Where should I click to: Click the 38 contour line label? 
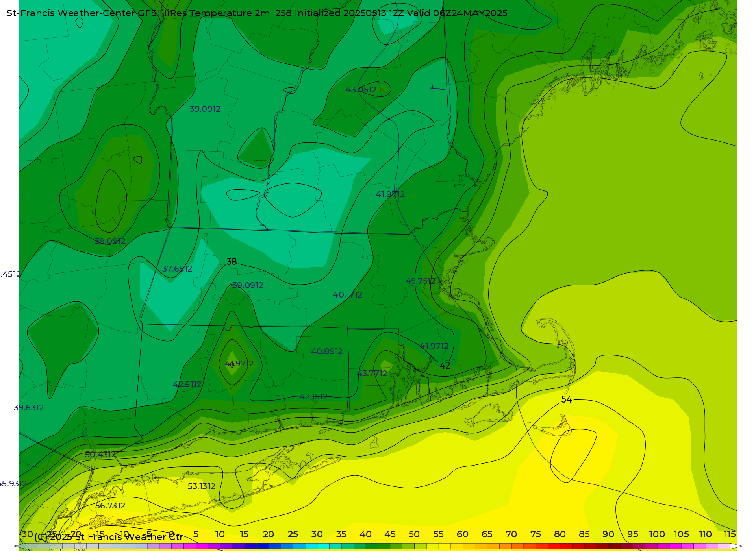point(232,262)
